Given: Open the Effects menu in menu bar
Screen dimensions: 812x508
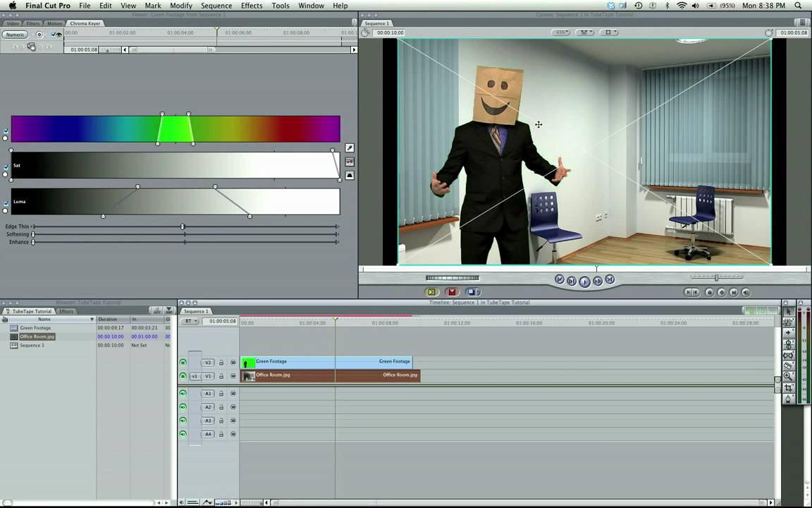Looking at the screenshot, I should click(252, 6).
